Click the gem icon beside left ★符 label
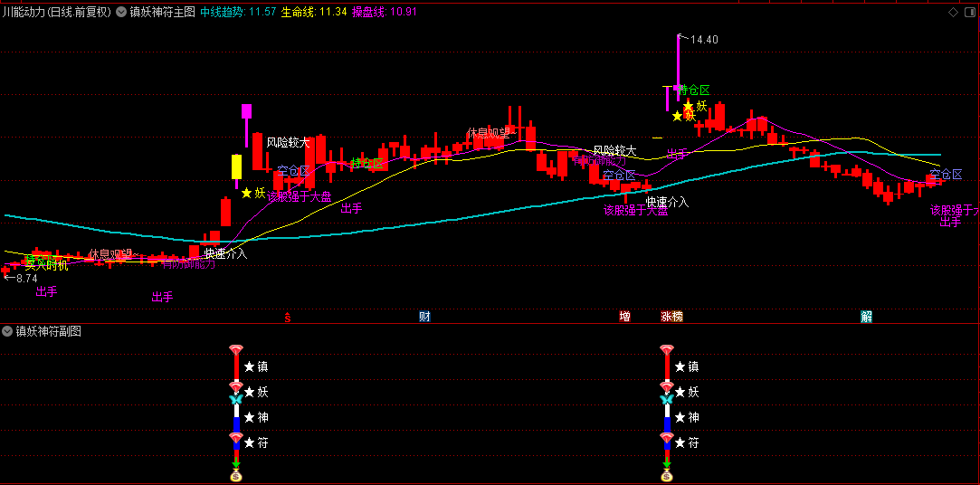The width and height of the screenshot is (980, 485). pyautogui.click(x=235, y=438)
